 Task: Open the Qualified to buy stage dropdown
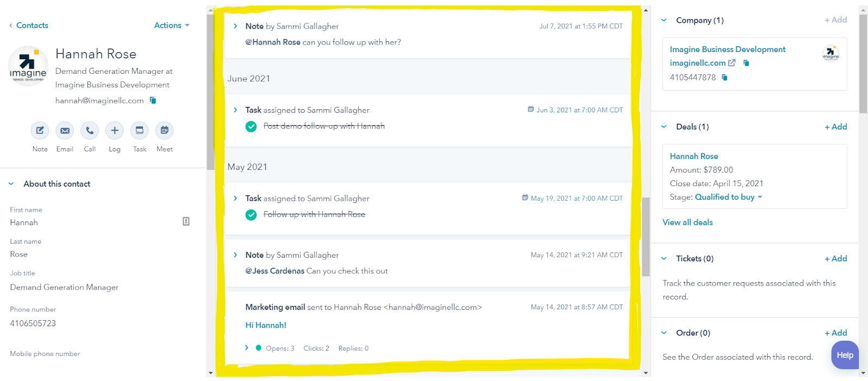click(x=729, y=197)
